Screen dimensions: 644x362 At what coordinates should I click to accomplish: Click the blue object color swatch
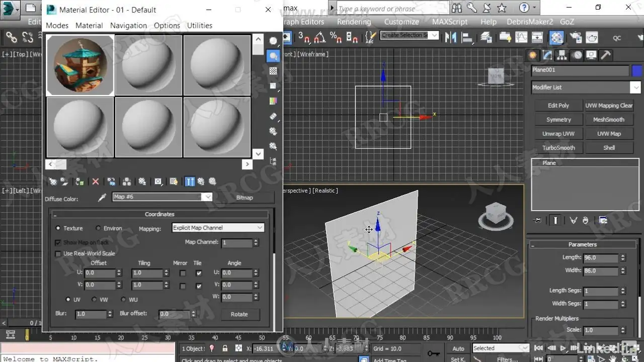pos(637,70)
